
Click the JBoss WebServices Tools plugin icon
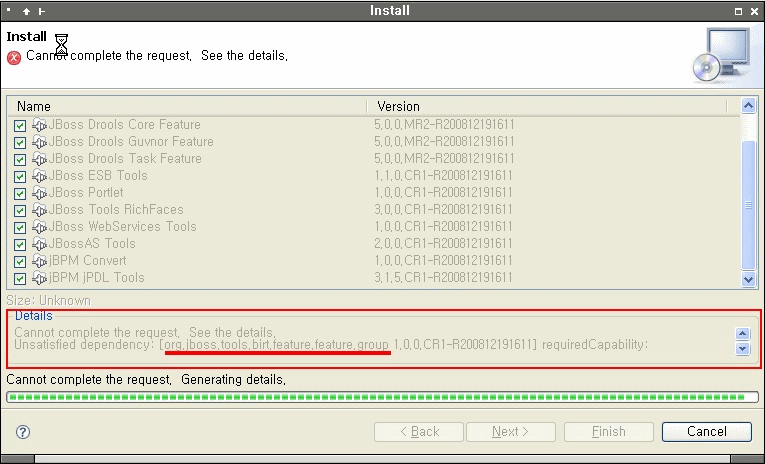pyautogui.click(x=40, y=227)
